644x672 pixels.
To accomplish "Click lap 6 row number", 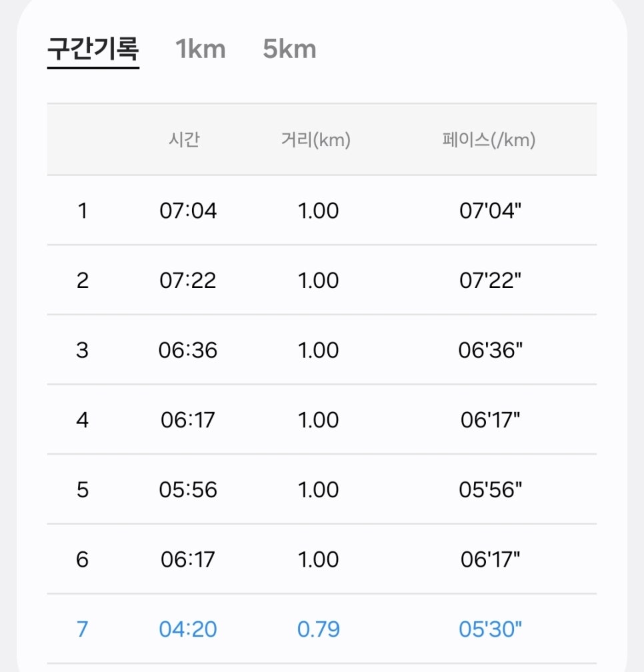I will click(x=82, y=560).
